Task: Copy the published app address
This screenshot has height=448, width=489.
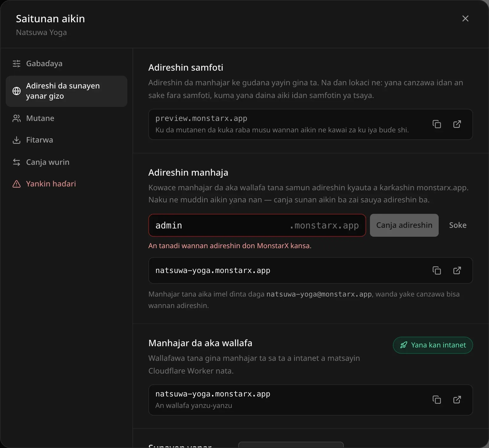Action: (437, 400)
